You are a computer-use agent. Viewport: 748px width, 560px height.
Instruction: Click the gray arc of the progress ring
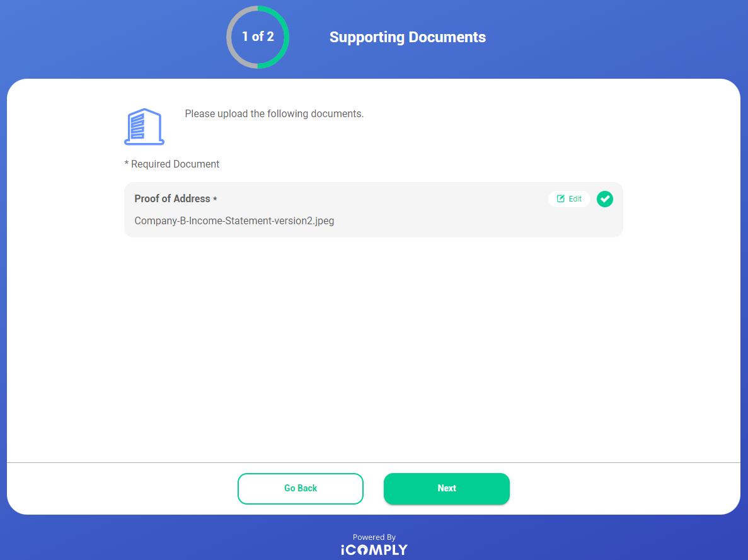[x=230, y=37]
